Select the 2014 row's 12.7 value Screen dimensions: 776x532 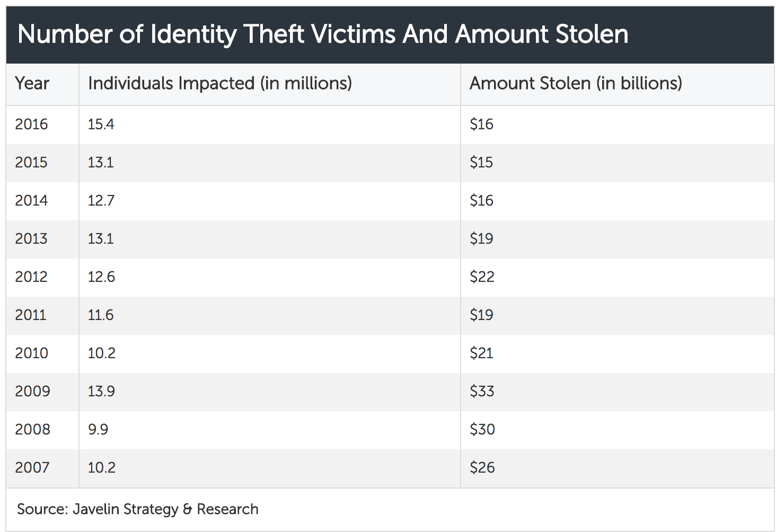pos(101,200)
